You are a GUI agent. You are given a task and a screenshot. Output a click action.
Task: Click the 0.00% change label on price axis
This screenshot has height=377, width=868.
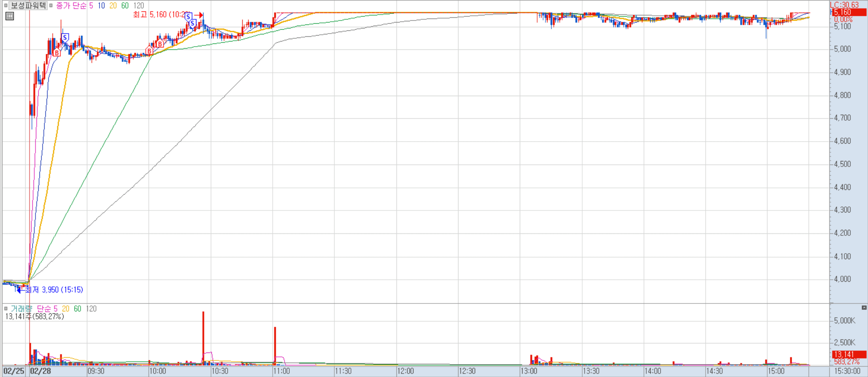pos(843,19)
